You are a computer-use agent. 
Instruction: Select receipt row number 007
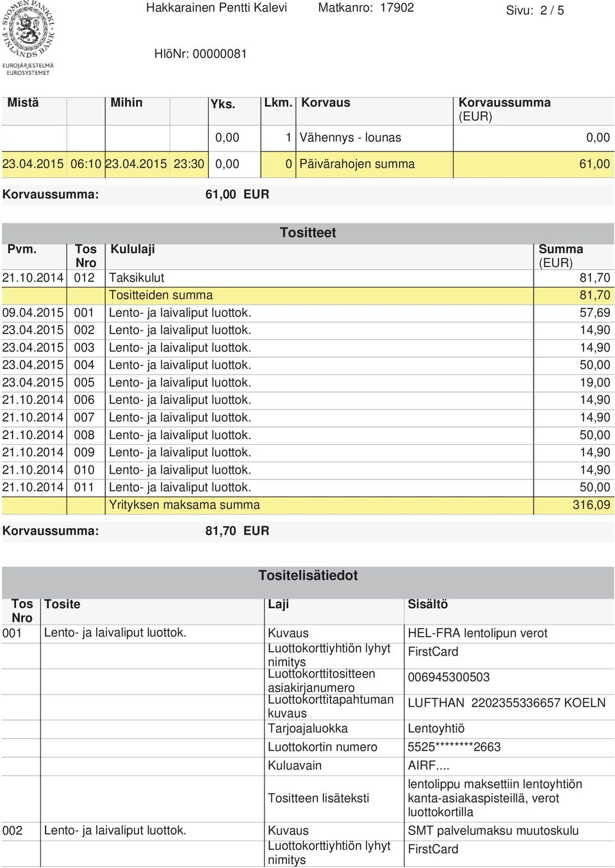(x=307, y=417)
